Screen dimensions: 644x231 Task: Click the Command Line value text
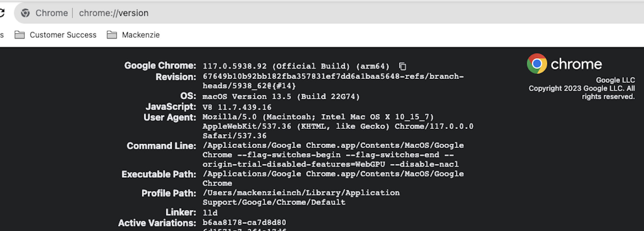pyautogui.click(x=333, y=155)
